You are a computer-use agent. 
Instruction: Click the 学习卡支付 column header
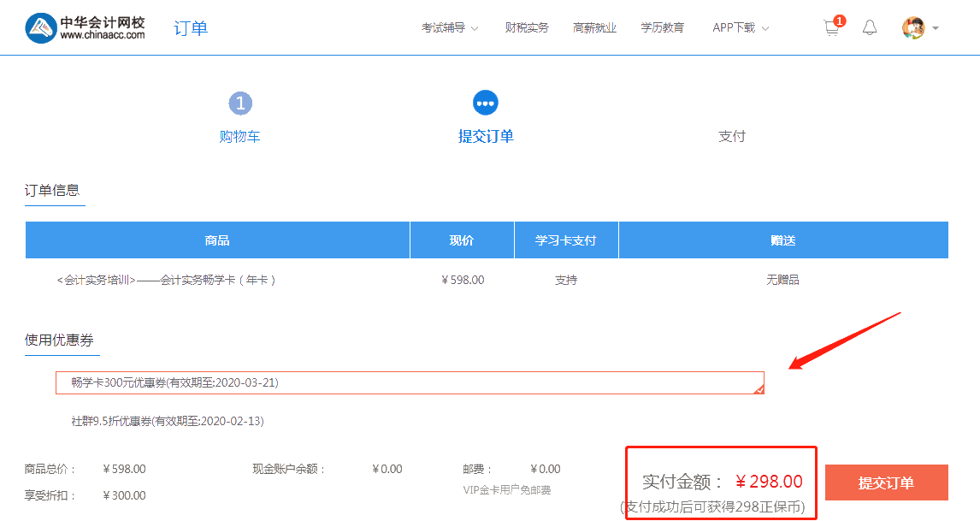point(565,240)
